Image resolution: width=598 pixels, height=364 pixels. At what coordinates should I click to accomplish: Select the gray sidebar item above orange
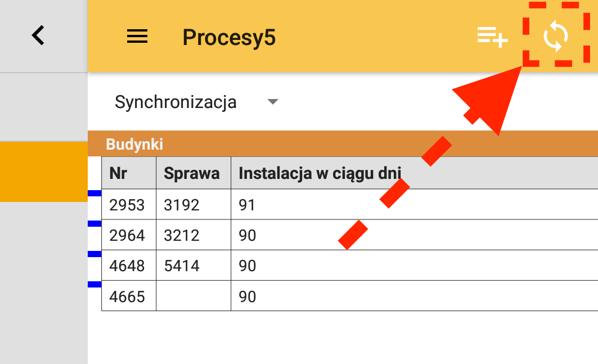[x=43, y=107]
